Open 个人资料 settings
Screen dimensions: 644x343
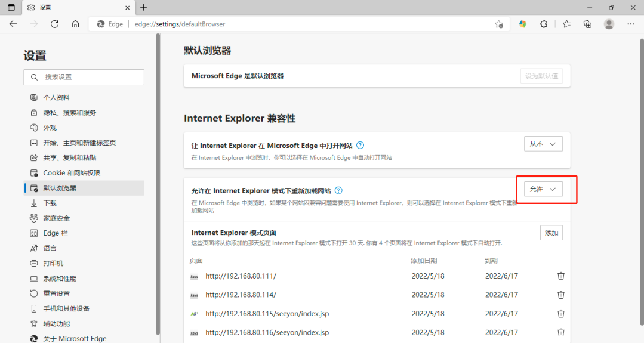[x=84, y=98]
